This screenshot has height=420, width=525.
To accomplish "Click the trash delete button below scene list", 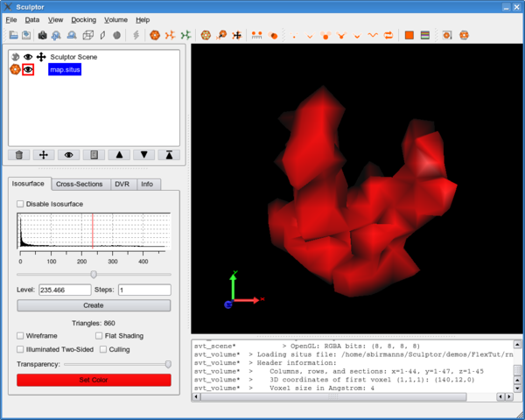I will click(19, 155).
